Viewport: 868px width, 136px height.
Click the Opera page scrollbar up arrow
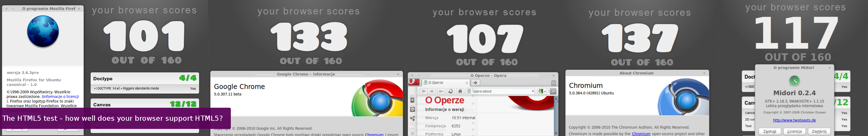[x=556, y=98]
